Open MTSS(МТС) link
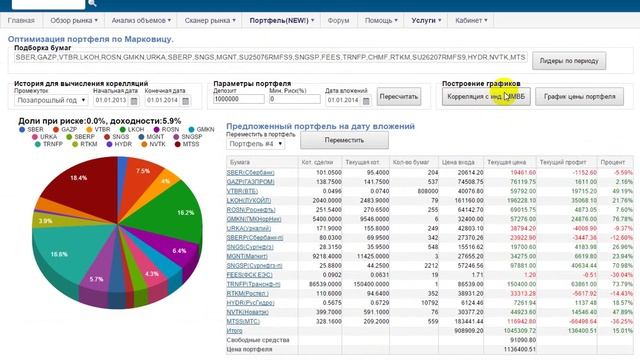Viewport: 640px width, 360px height. [x=243, y=322]
